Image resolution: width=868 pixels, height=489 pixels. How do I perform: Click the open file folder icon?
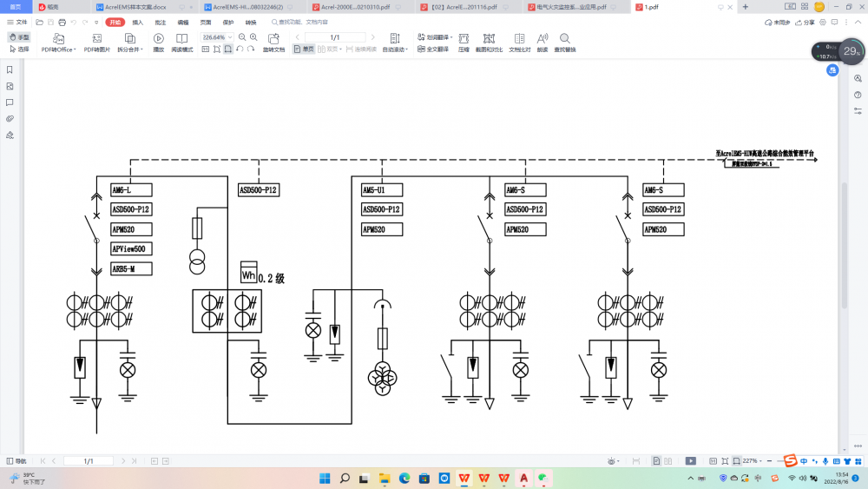coord(39,23)
